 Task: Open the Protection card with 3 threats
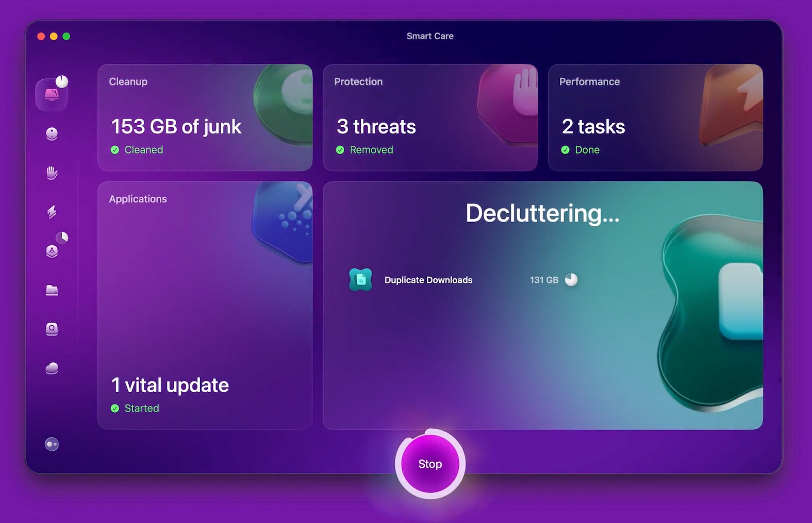tap(430, 117)
